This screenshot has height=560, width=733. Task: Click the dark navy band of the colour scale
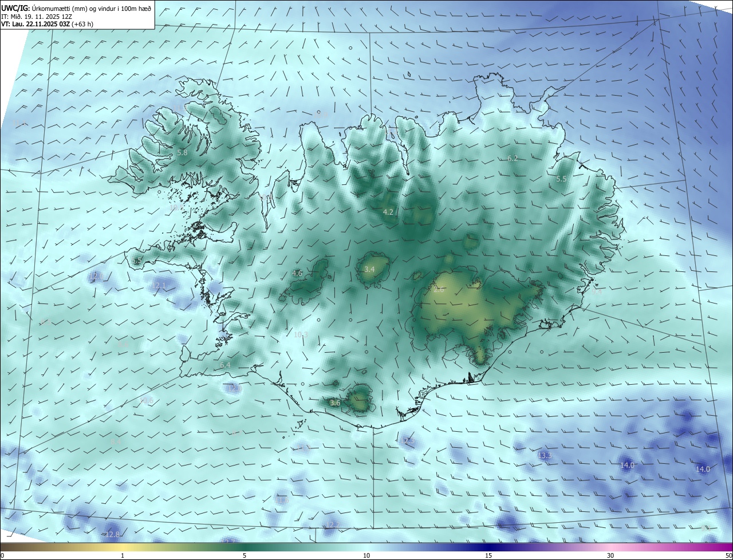(488, 547)
